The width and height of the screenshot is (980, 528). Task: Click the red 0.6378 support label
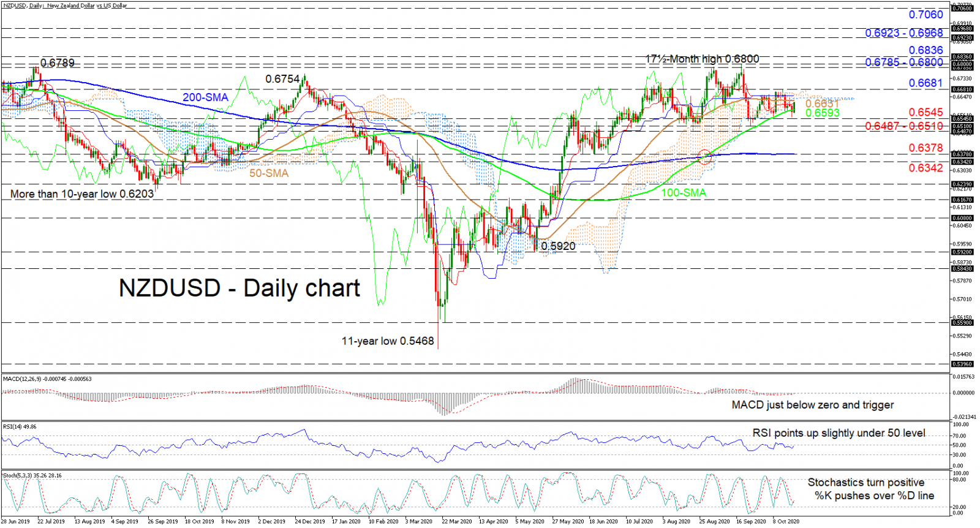click(x=925, y=148)
